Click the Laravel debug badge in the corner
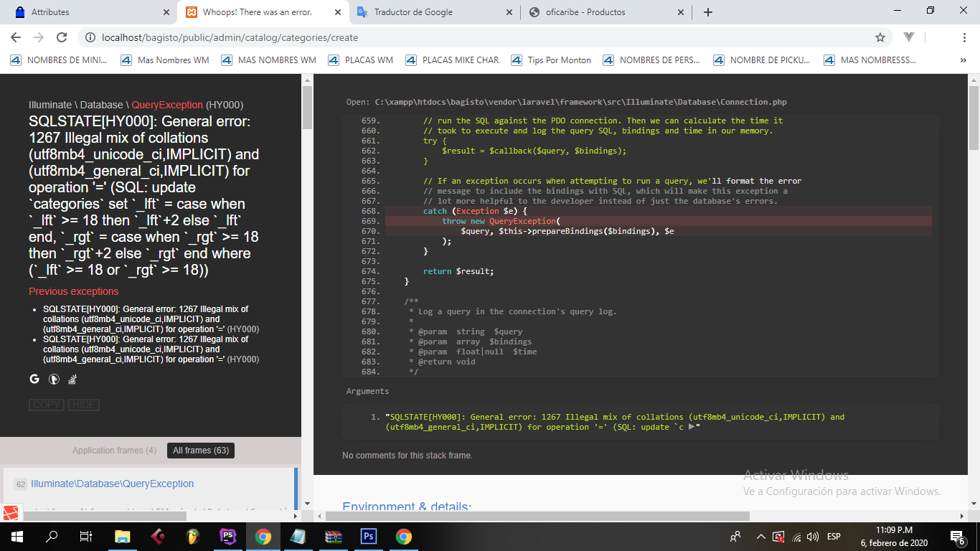This screenshot has width=980, height=551. click(x=11, y=513)
